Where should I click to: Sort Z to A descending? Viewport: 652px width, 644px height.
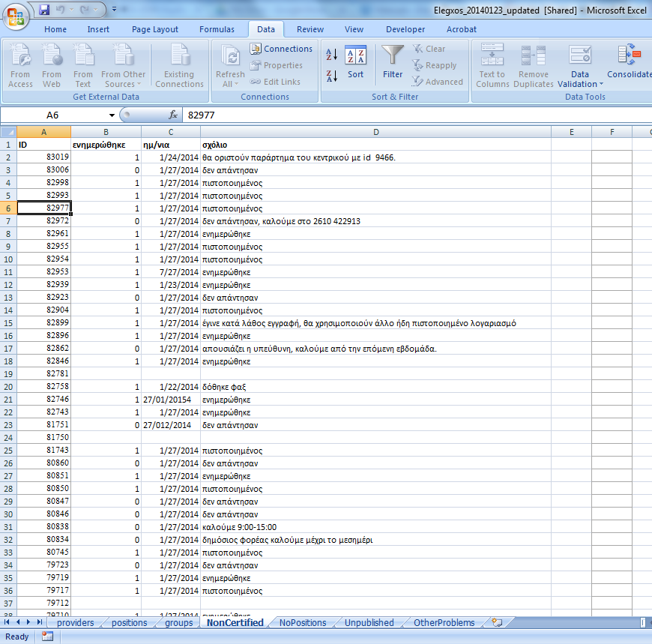[x=331, y=76]
